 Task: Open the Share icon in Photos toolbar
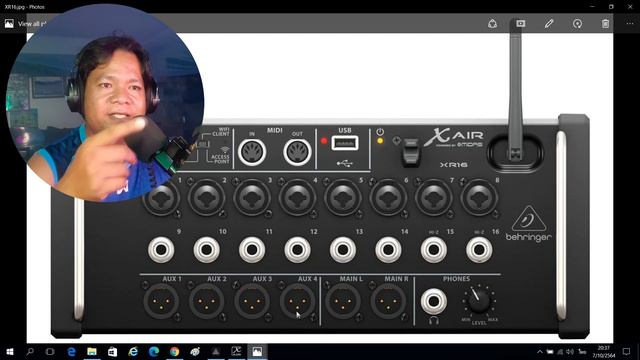click(x=492, y=24)
